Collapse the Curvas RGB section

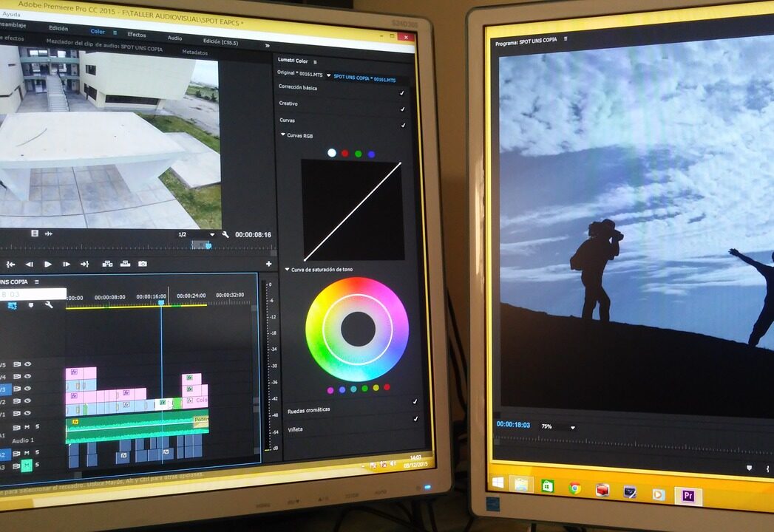pos(283,135)
